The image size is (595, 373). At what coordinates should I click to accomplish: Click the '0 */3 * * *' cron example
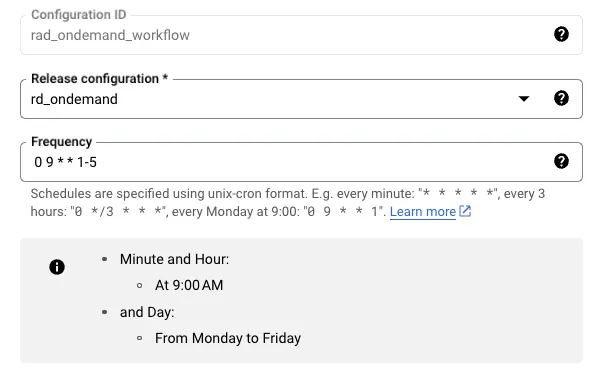pyautogui.click(x=119, y=212)
